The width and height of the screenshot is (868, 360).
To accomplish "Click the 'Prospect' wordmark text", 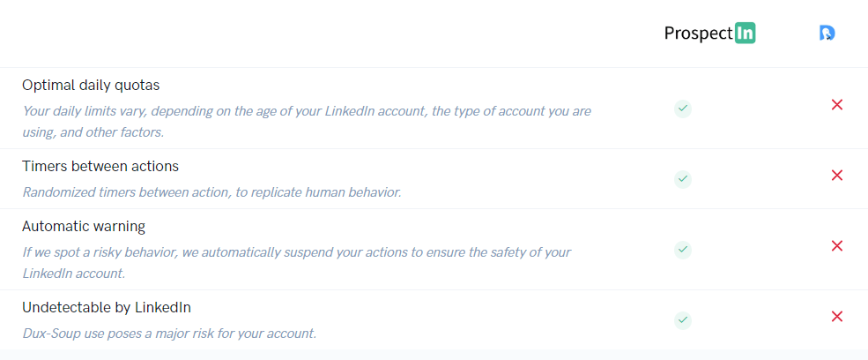I will [699, 34].
